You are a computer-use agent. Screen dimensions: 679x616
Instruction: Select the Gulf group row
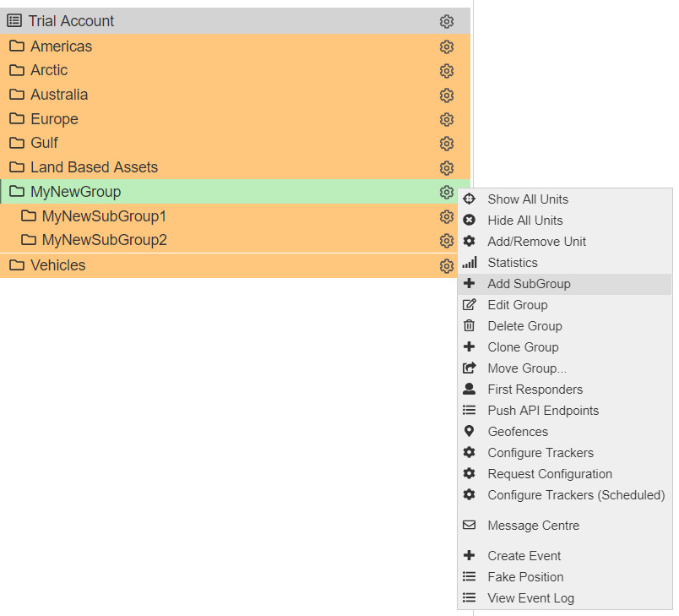235,143
